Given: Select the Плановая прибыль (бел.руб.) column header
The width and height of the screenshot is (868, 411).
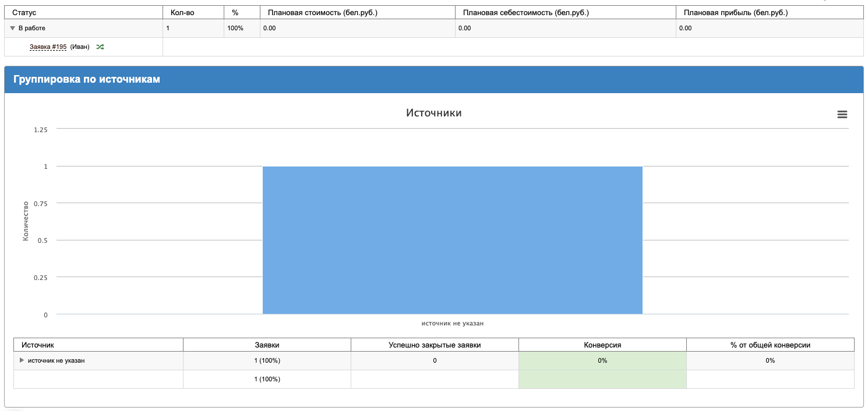Looking at the screenshot, I should (739, 12).
